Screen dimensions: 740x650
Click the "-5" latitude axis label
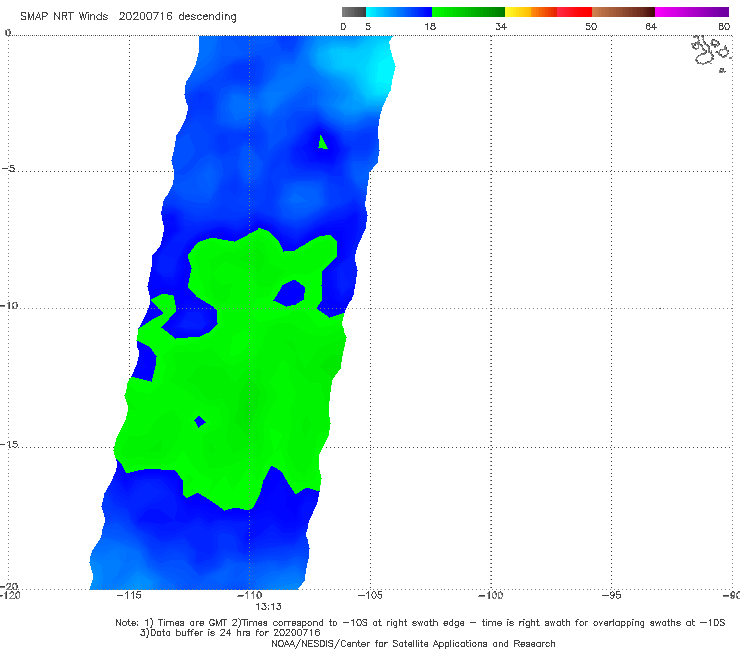[x=9, y=169]
